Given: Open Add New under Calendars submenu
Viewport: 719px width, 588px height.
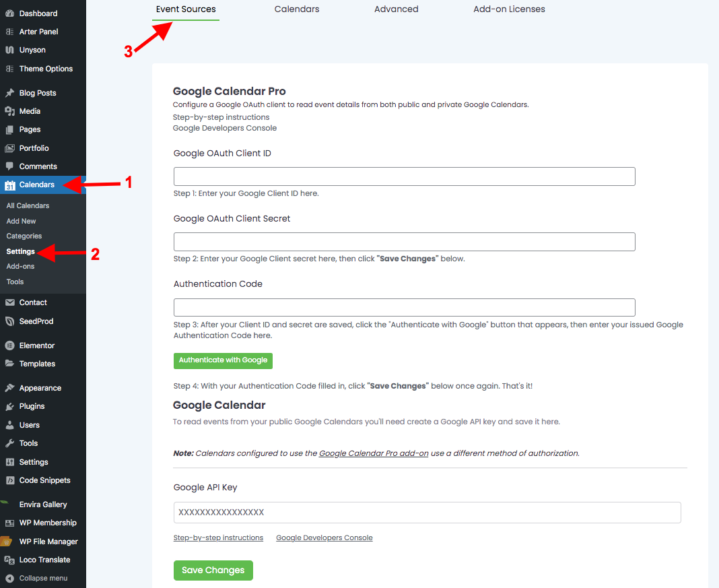Looking at the screenshot, I should pyautogui.click(x=22, y=221).
